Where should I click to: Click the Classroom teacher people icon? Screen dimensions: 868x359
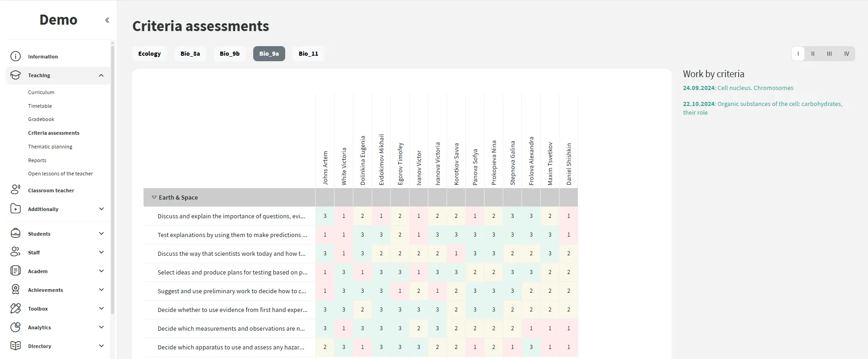[x=16, y=190]
